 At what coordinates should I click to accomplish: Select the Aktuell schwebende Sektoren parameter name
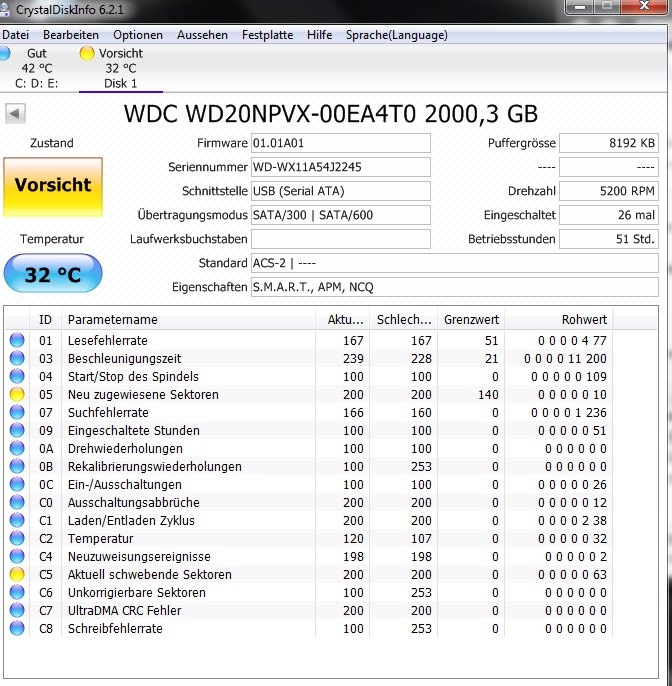coord(150,574)
